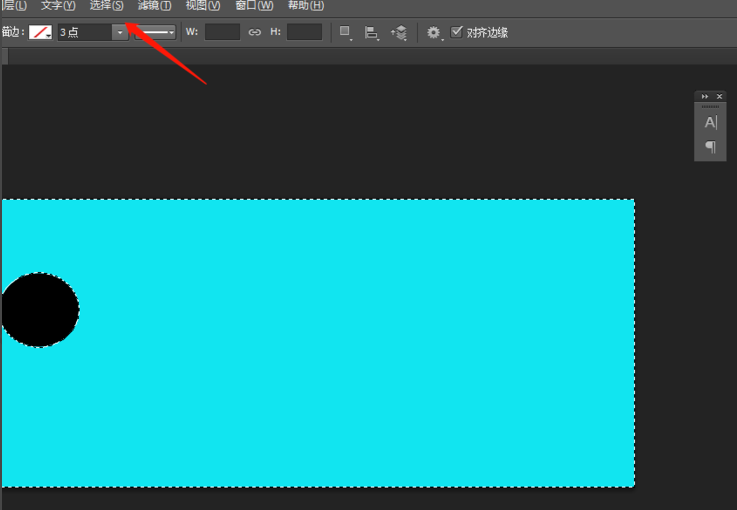Open the 选择(S) menu
The height and width of the screenshot is (510, 737).
107,6
